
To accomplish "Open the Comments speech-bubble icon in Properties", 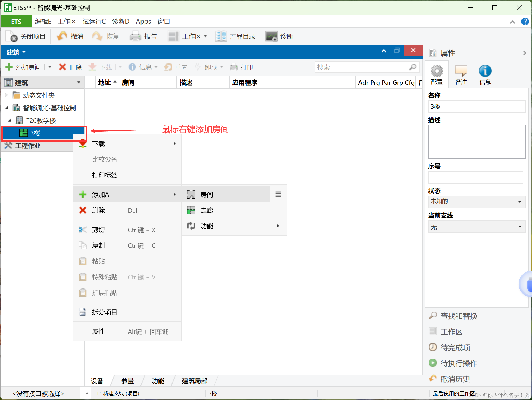I will (x=461, y=71).
